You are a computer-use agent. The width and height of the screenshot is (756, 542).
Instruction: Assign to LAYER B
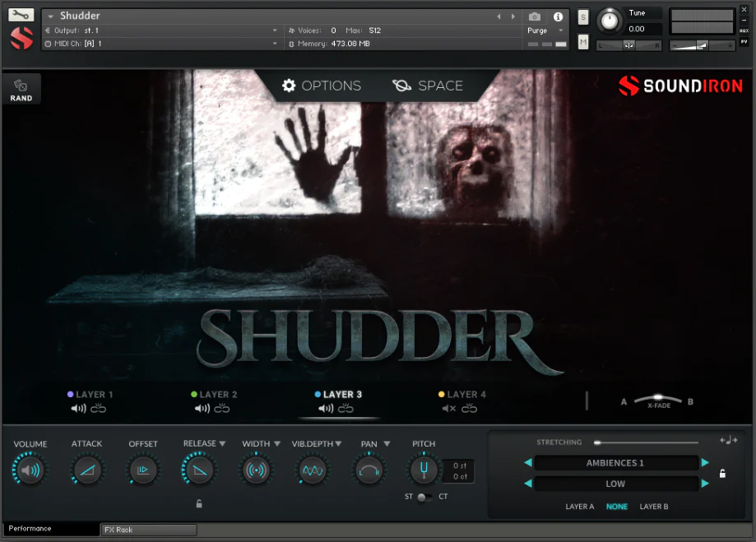[x=654, y=507]
